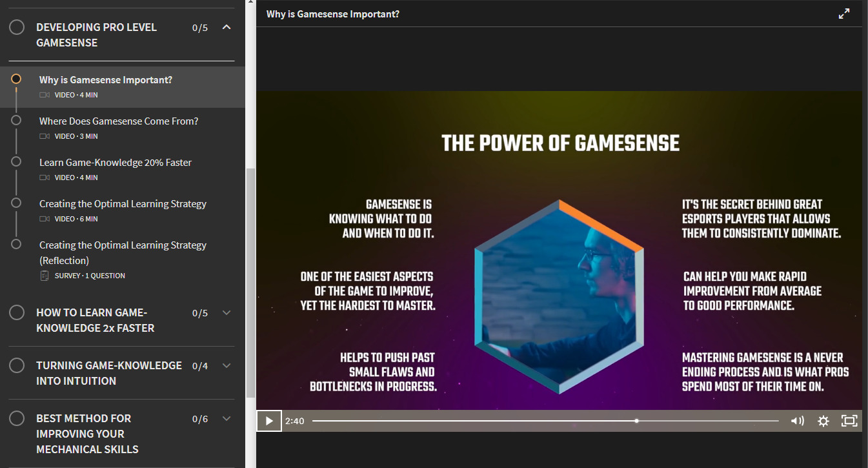Select the 'Where Does Gamesense Come From?' lesson

(119, 121)
